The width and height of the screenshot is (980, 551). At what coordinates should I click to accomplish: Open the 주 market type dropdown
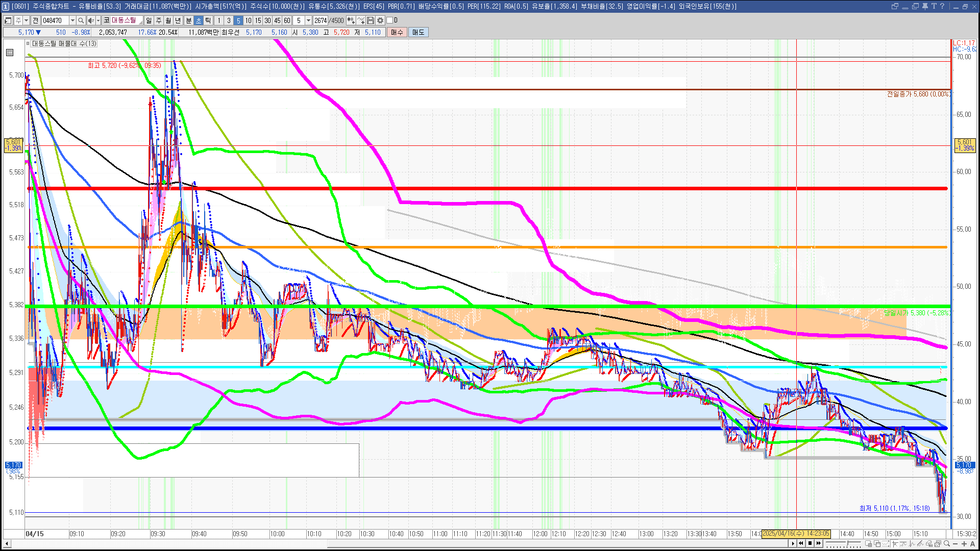tap(26, 20)
